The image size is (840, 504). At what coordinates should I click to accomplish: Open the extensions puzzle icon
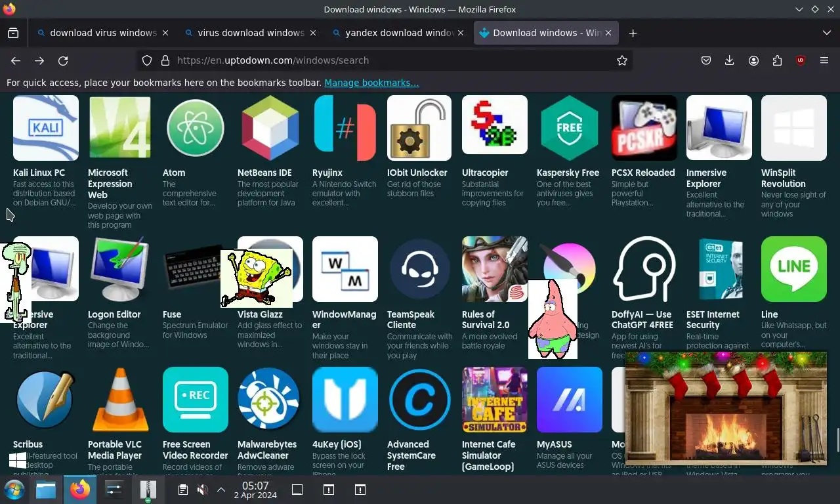[777, 60]
